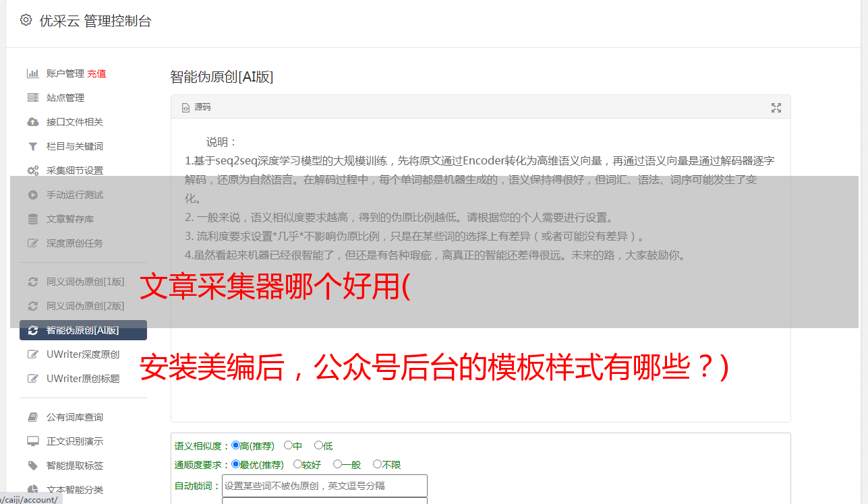868x504 pixels.
Task: Click the 源码 source code toolbar button
Action: (x=196, y=107)
